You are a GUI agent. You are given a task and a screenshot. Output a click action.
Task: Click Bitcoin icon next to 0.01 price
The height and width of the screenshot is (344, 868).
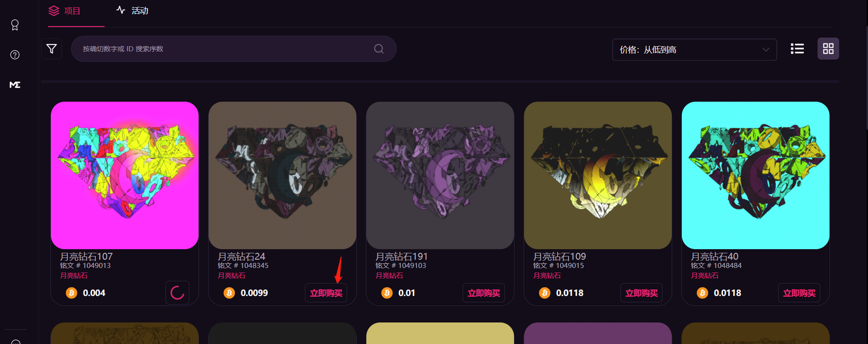pos(387,293)
